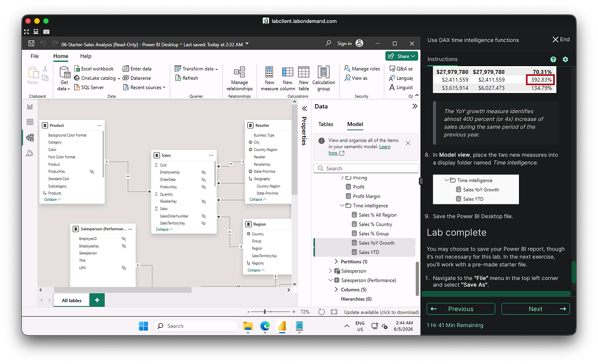
Task: Collapse the Sales table card
Action: 164,229
